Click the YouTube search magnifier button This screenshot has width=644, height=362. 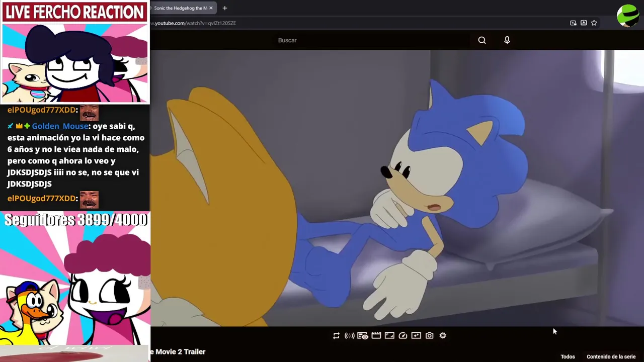(482, 40)
